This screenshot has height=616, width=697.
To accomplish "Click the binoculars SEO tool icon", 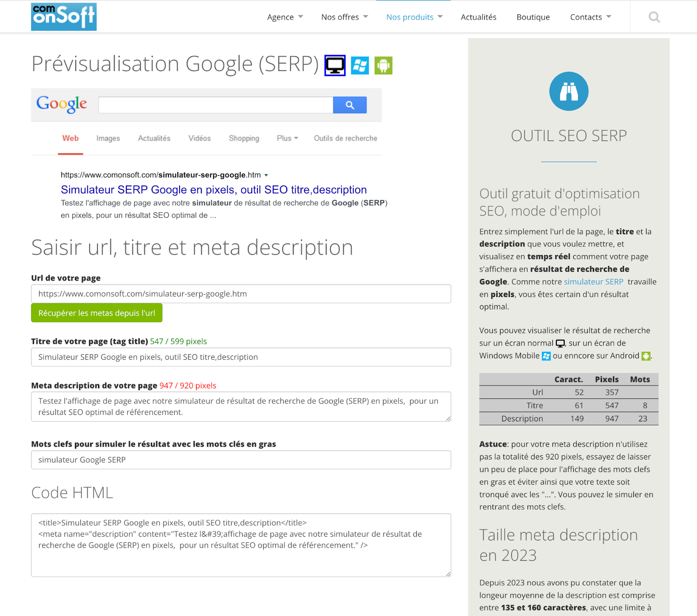I will click(568, 91).
